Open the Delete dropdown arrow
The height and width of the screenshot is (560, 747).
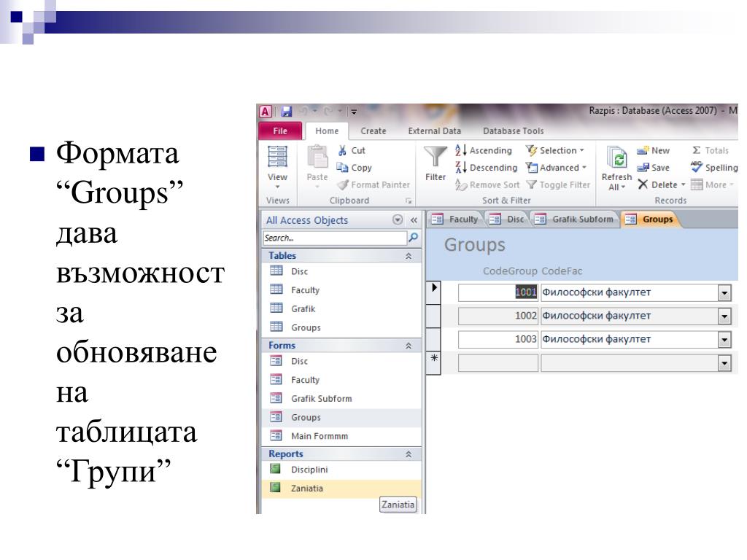(683, 184)
